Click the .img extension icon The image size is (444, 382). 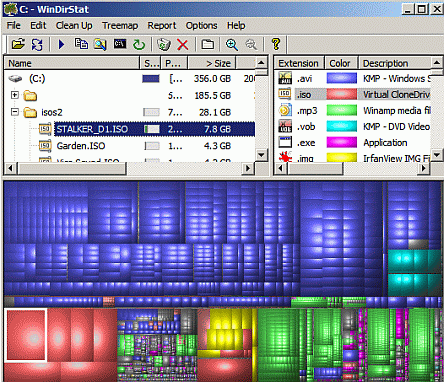coord(285,157)
